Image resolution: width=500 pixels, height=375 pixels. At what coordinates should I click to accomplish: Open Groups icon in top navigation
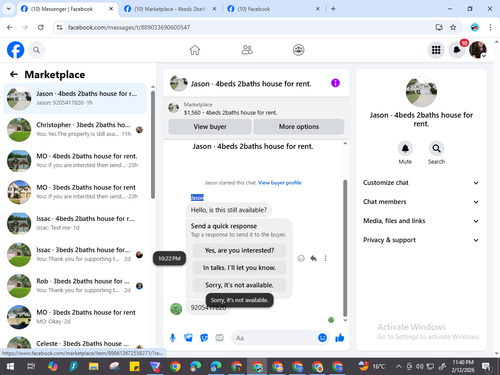298,50
